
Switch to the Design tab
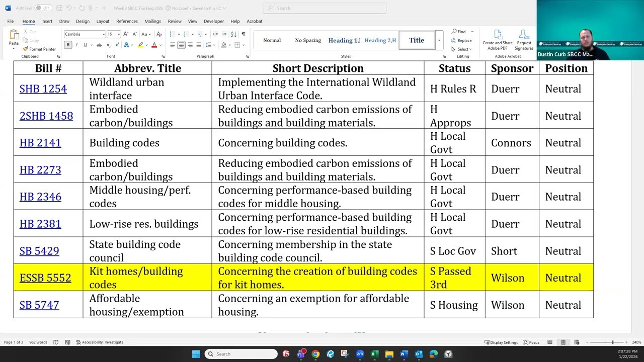pyautogui.click(x=83, y=21)
